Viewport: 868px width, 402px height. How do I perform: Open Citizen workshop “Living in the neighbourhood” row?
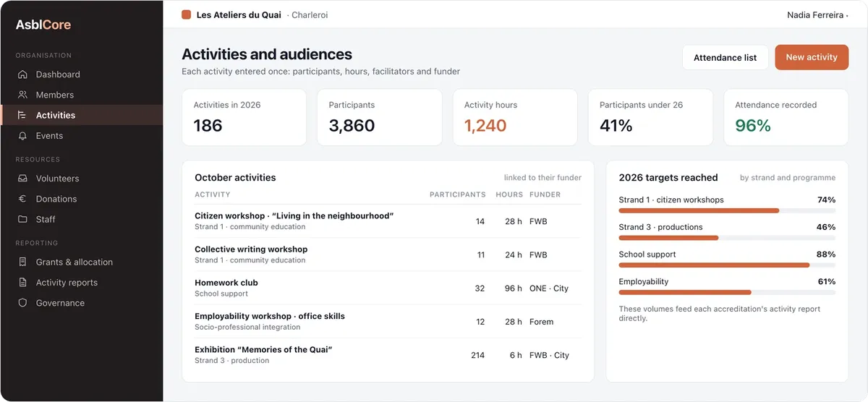point(388,221)
